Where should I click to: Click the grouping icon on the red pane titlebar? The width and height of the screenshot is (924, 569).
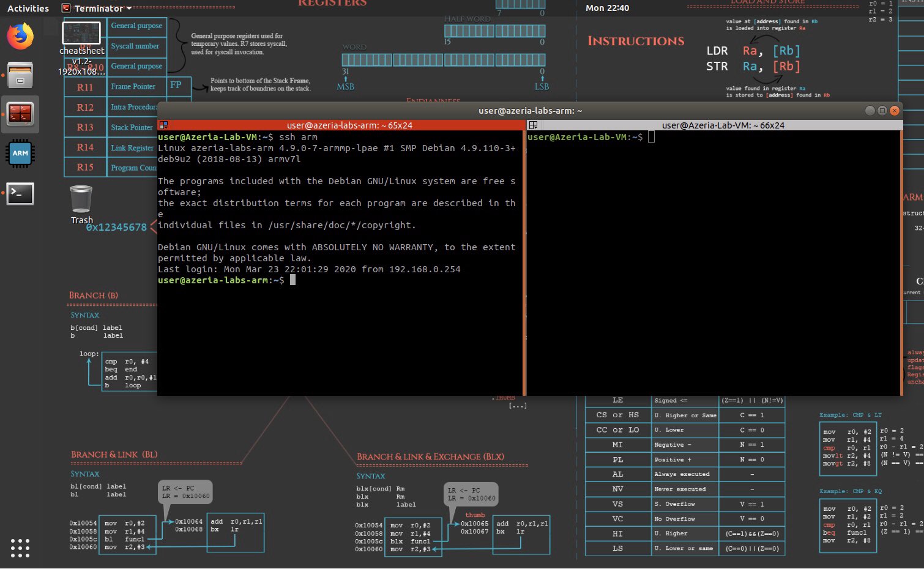164,125
